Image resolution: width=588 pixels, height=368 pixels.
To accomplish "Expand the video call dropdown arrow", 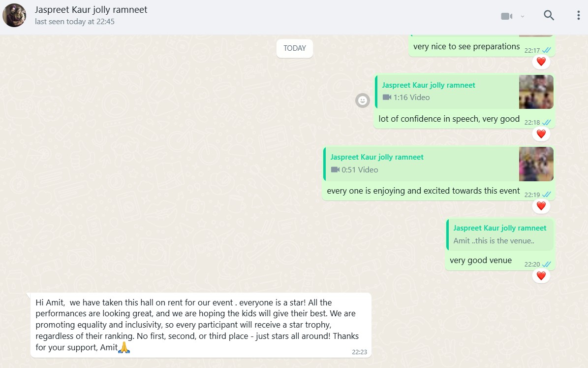I will tap(523, 16).
